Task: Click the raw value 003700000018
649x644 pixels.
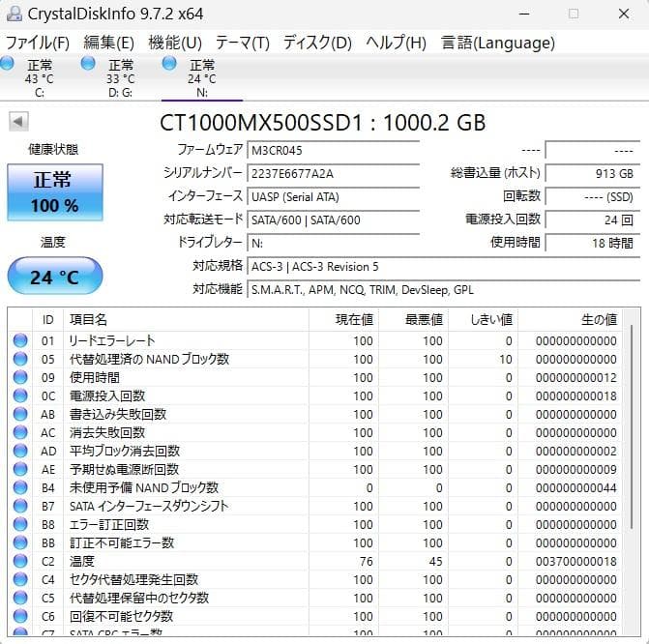Action: (x=576, y=561)
